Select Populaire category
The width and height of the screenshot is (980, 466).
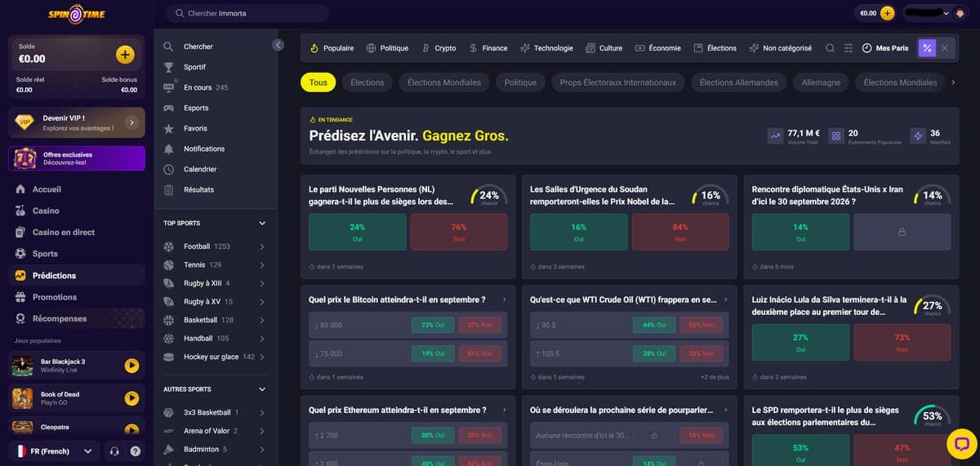[x=332, y=48]
